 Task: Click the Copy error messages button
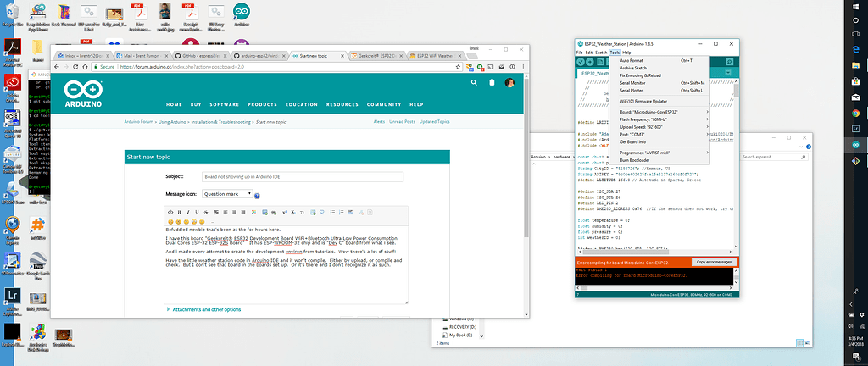click(x=714, y=262)
